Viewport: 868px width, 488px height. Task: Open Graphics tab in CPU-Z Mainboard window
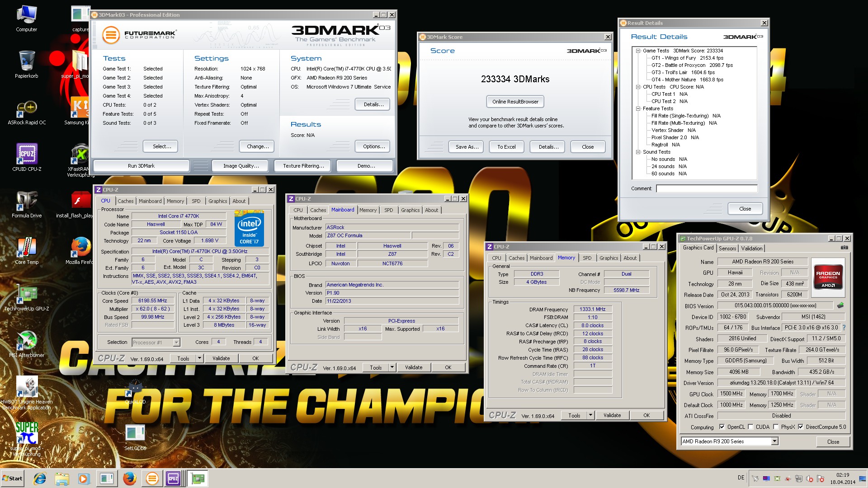pyautogui.click(x=410, y=211)
